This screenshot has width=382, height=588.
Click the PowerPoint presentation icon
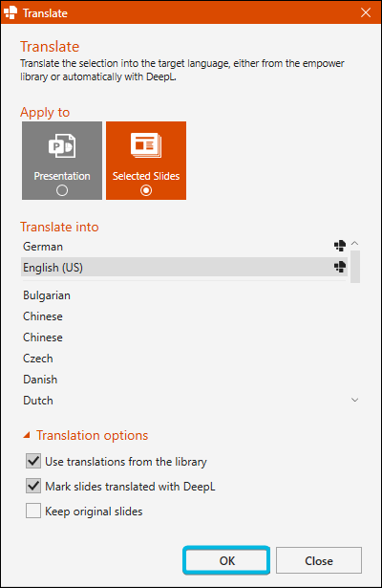tap(62, 145)
